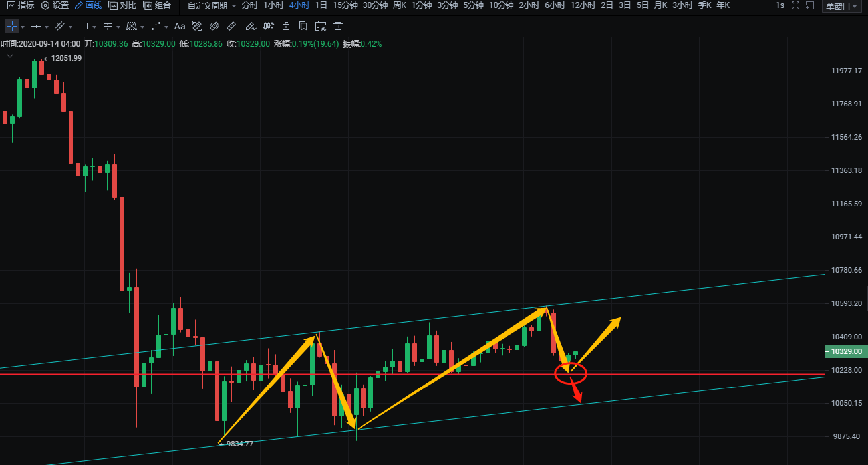Switch to the 15分钟 timeframe
Screen dimensions: 868x465
(345, 5)
